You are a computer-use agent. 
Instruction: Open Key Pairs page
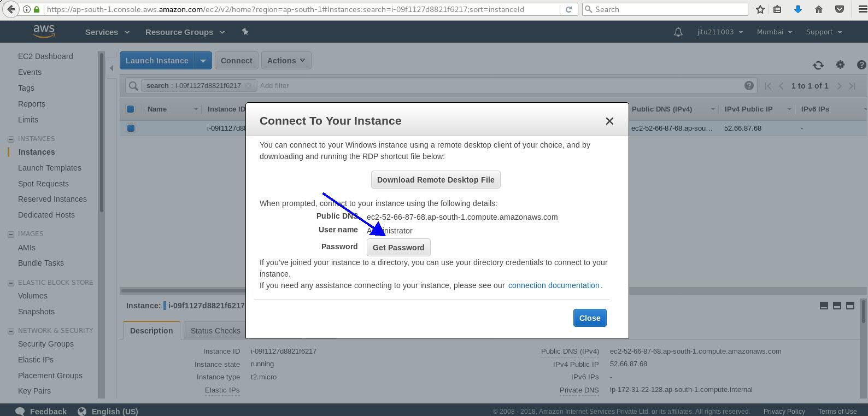coord(34,391)
